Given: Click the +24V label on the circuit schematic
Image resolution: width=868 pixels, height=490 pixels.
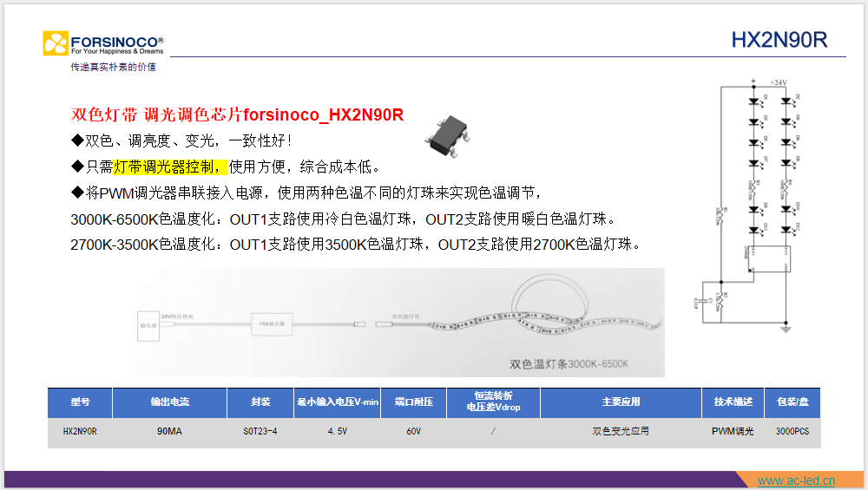Looking at the screenshot, I should [778, 82].
